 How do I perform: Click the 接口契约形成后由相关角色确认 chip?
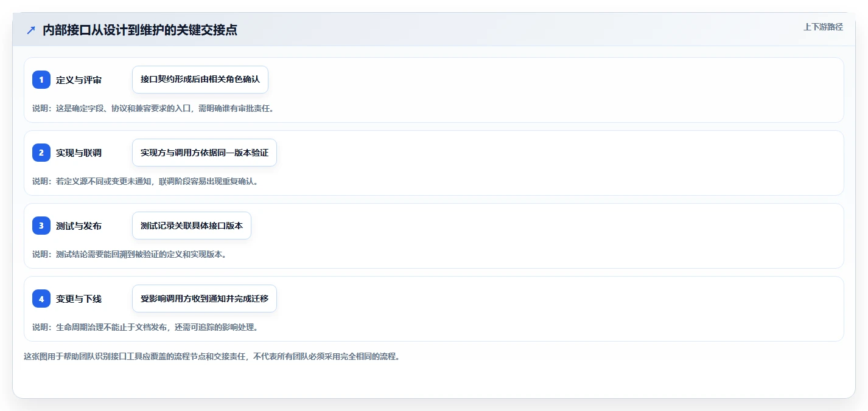(x=200, y=80)
